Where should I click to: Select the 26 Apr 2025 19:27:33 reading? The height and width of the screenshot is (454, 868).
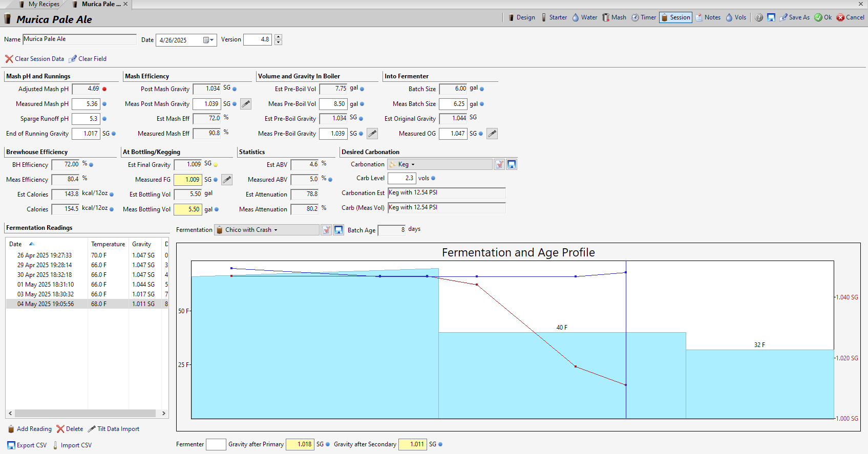coord(87,255)
